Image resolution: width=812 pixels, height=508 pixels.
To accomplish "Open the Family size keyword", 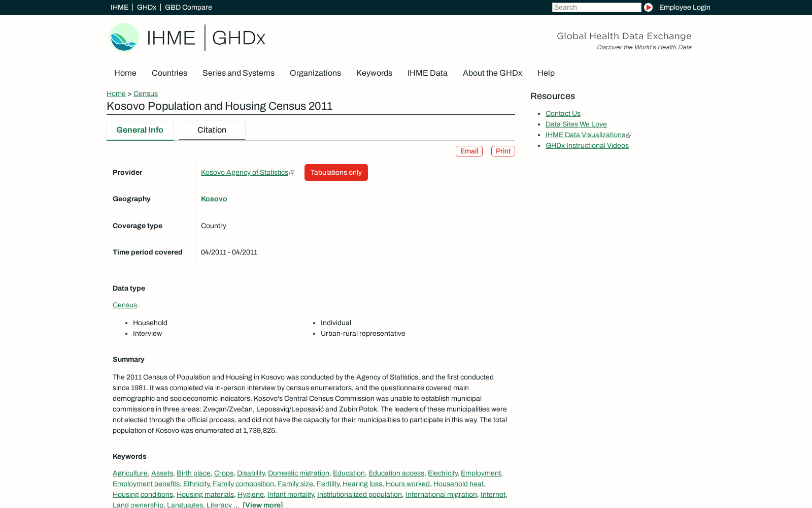I will 295,484.
